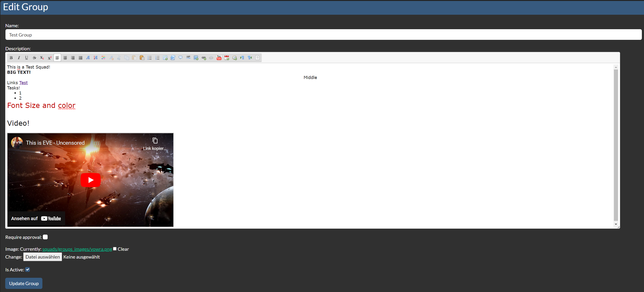Insert an image into the description
Image resolution: width=644 pixels, height=292 pixels.
pos(196,58)
